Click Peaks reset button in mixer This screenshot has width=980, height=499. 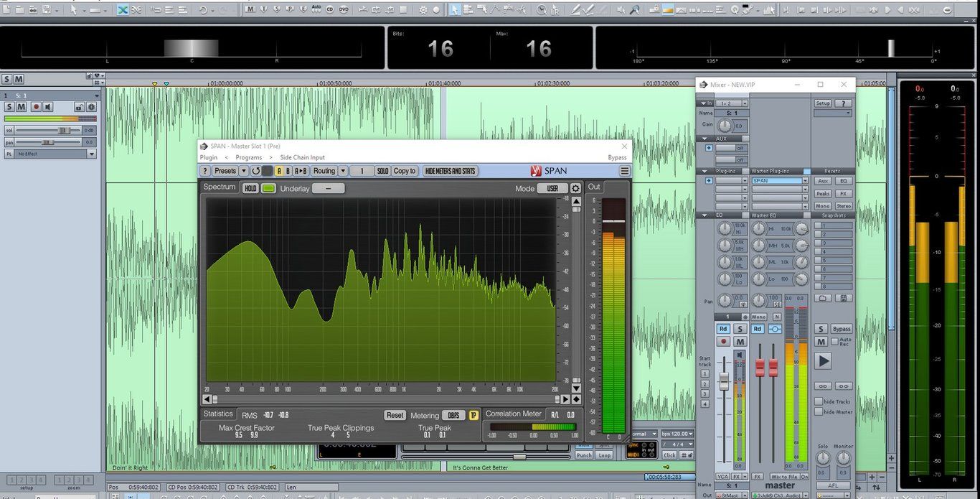coord(823,194)
